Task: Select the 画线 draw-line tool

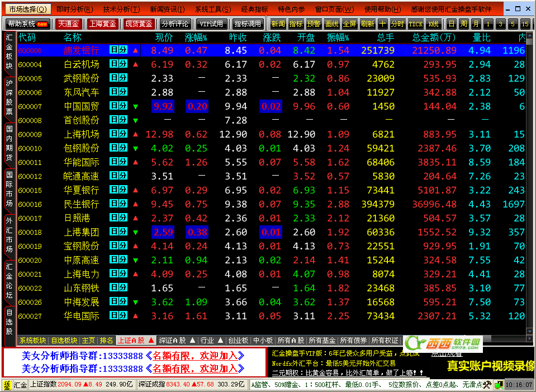Action: 332,24
